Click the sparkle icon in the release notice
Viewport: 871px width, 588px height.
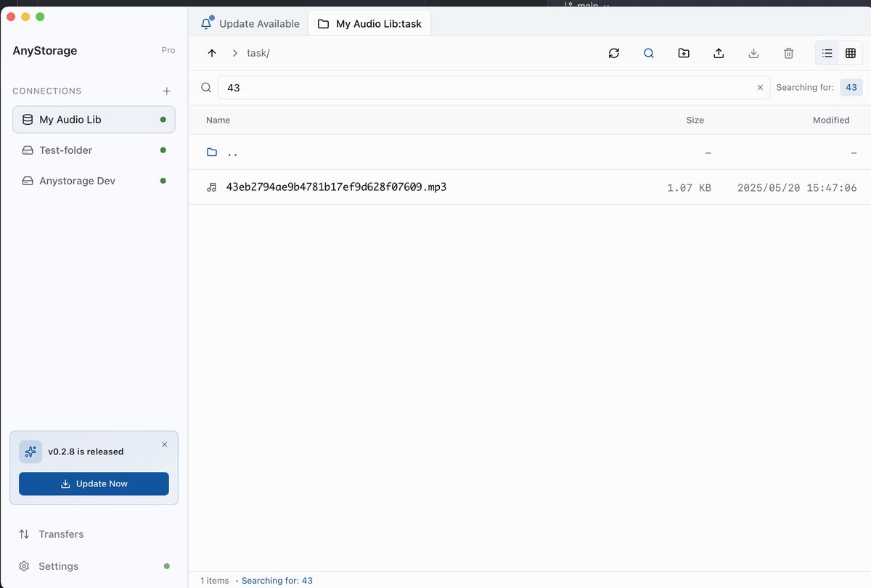pos(30,452)
